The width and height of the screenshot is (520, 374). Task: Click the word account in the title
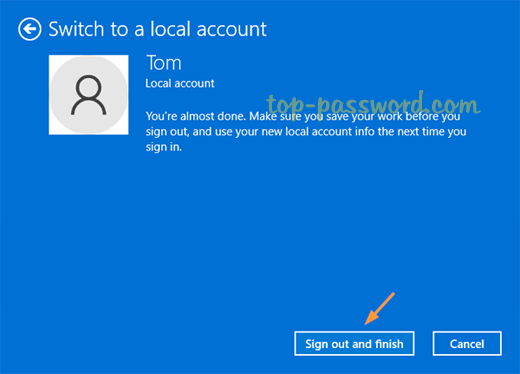(231, 30)
